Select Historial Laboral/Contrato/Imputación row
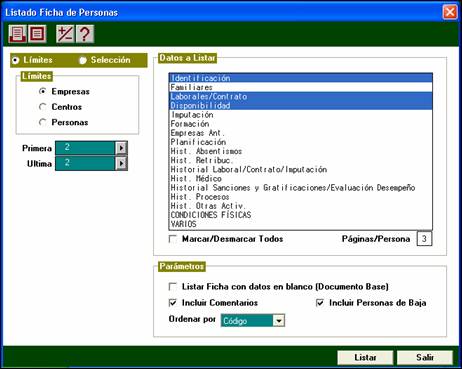The height and width of the screenshot is (369, 462). click(301, 169)
